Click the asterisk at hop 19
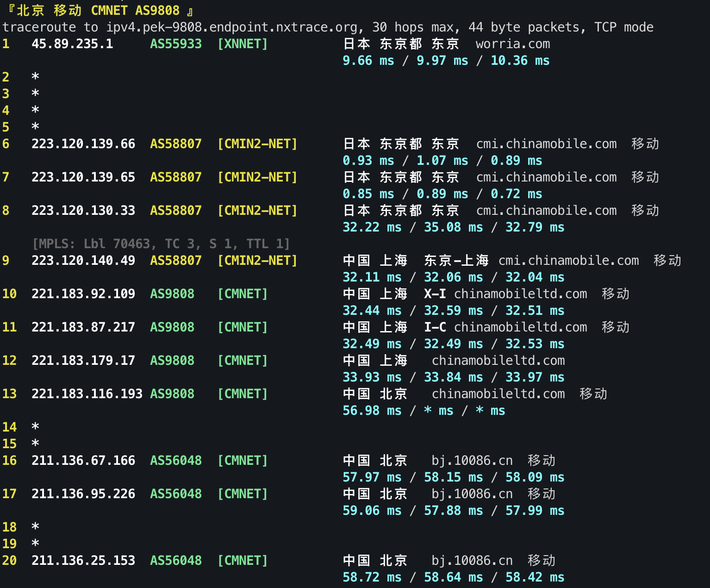Viewport: 710px width, 588px height. 35,543
